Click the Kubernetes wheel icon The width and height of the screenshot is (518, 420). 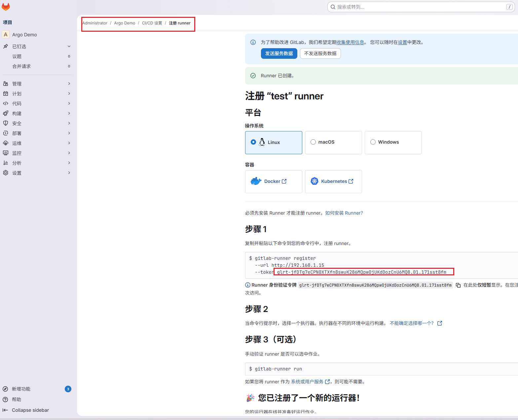coord(314,181)
